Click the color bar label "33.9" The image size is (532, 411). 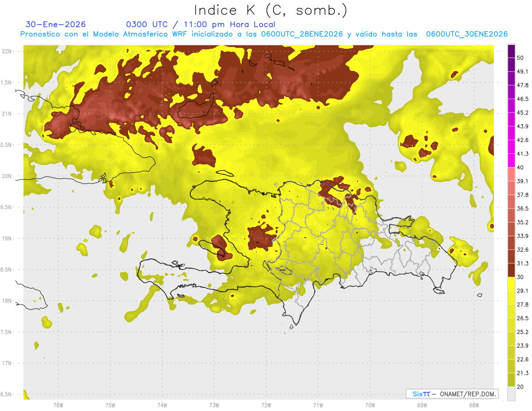523,236
